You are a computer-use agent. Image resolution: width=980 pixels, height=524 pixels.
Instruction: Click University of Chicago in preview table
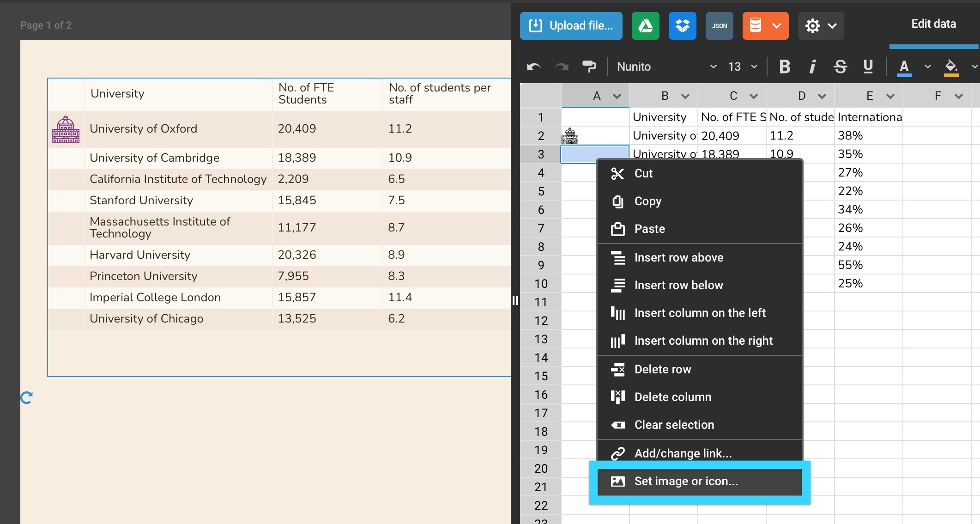click(146, 319)
